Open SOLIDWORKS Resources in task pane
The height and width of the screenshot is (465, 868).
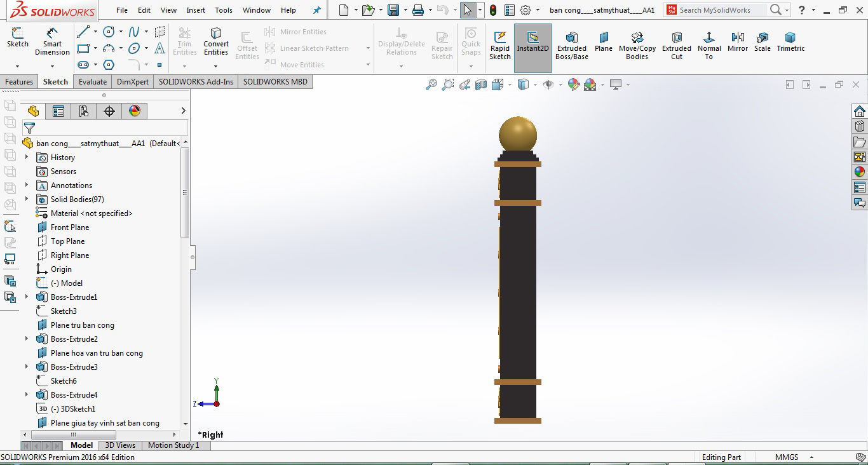pyautogui.click(x=860, y=111)
